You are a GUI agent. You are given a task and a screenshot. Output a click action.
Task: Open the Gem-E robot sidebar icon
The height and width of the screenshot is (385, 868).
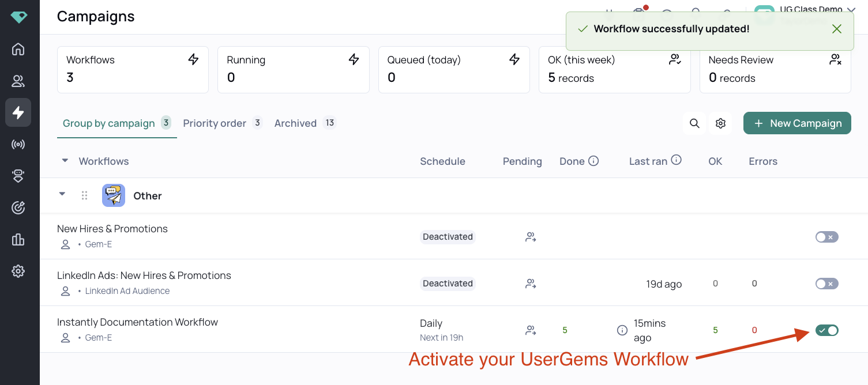(18, 176)
